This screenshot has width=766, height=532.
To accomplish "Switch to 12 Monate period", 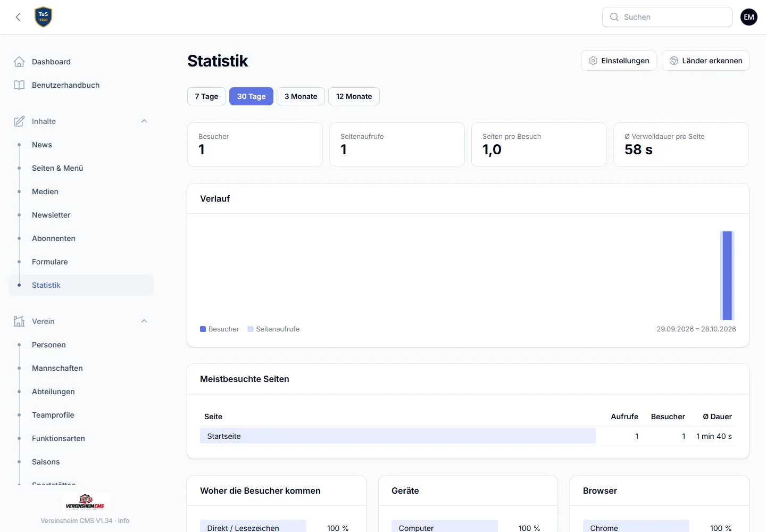I will 354,96.
